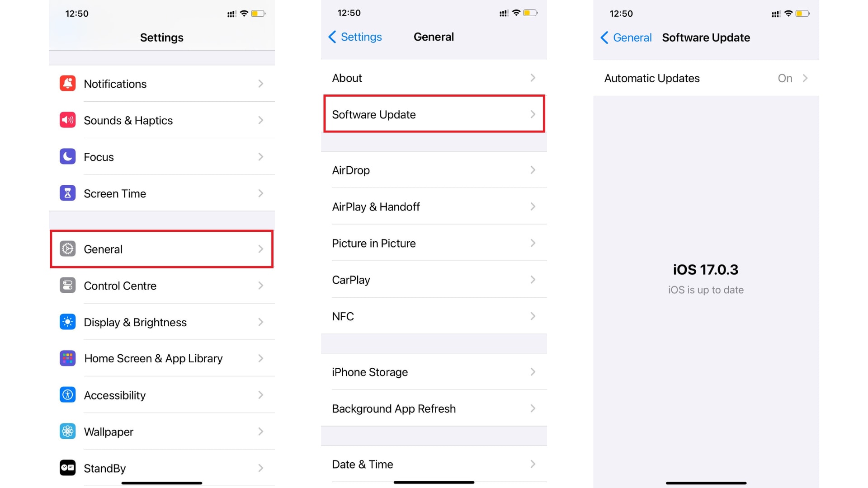Tap Back to Settings button
The height and width of the screenshot is (488, 868).
[356, 37]
